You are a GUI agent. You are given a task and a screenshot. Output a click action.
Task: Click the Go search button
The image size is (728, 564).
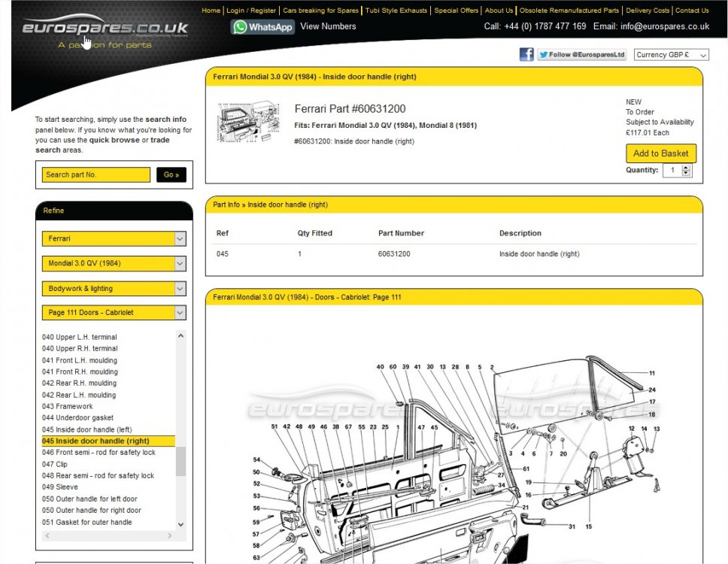171,174
